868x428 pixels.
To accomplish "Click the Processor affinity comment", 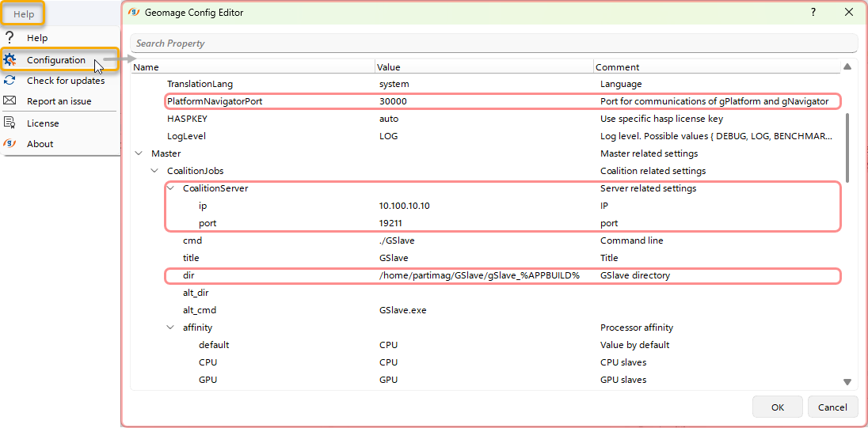I will (637, 328).
